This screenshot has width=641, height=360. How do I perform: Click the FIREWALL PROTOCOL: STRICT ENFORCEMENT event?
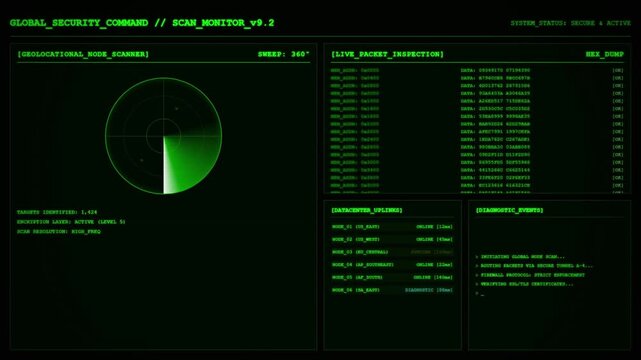(530, 275)
